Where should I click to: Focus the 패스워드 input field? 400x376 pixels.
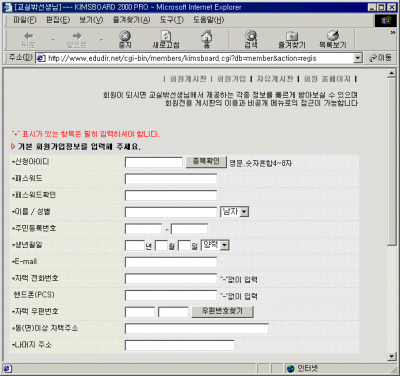171,179
